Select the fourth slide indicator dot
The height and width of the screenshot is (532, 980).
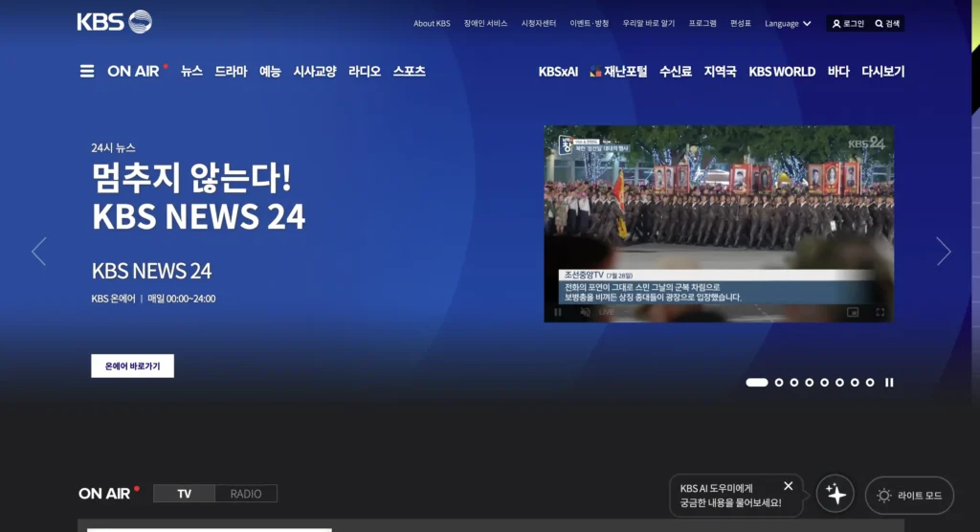(810, 382)
